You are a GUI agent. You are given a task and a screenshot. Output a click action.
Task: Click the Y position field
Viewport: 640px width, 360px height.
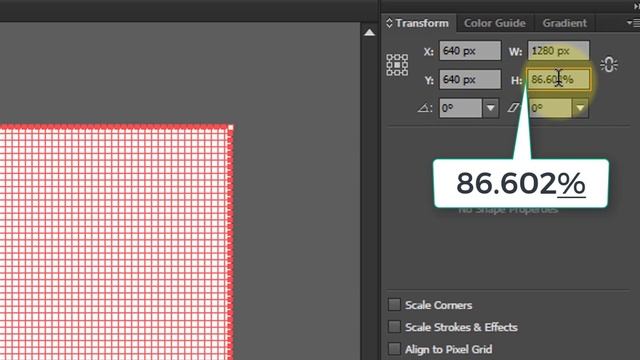[x=470, y=79]
